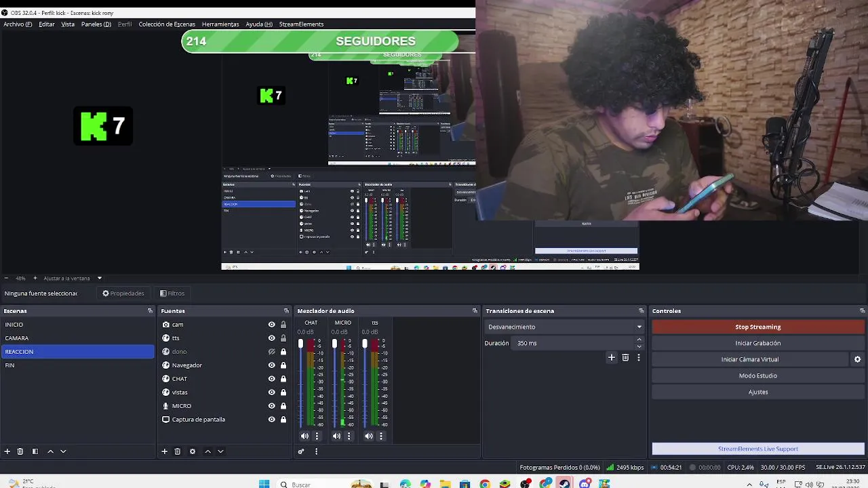Move source down in Fuentes list
Image resolution: width=868 pixels, height=488 pixels.
coord(220,451)
